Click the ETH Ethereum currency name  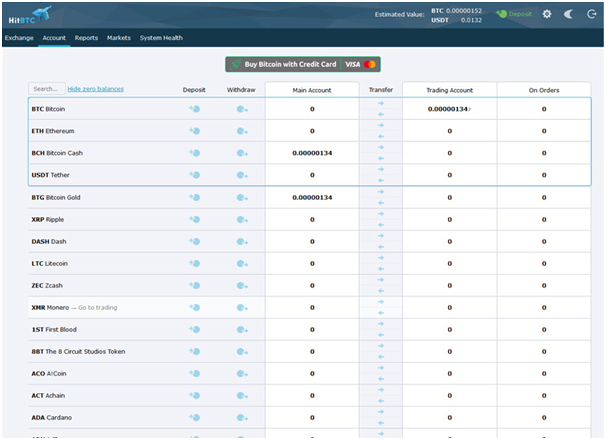[53, 131]
